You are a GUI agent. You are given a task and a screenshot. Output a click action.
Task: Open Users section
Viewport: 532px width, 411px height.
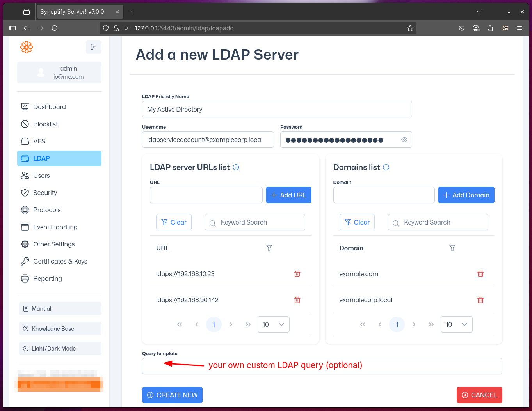(x=59, y=175)
